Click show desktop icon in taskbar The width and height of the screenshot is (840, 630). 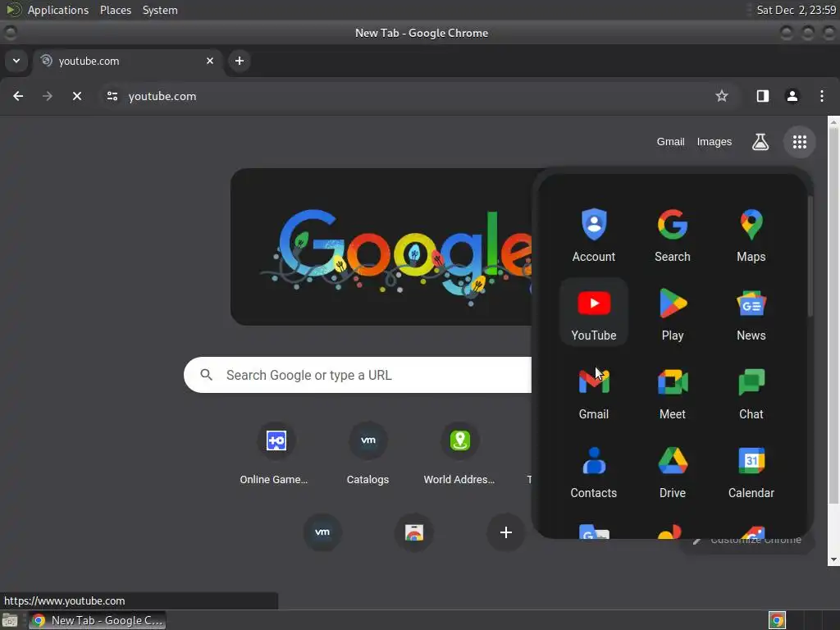[x=10, y=620]
